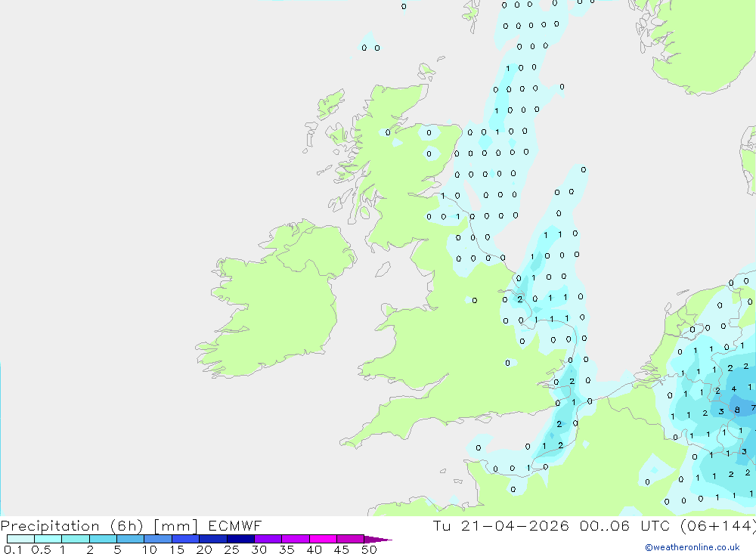This screenshot has height=554, width=756.
Task: Click the "4" precipitation value on the map
Action: pyautogui.click(x=734, y=388)
